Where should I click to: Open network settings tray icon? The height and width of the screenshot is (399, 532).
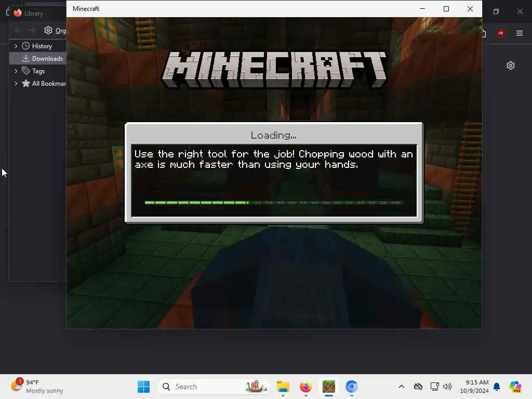pos(434,387)
